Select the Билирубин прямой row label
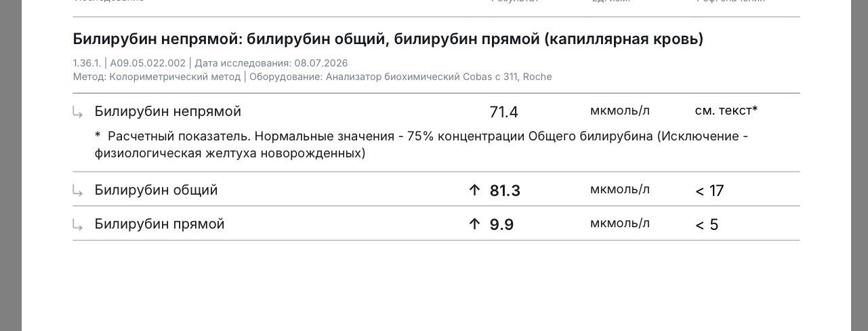This screenshot has height=331, width=868. coord(159,224)
